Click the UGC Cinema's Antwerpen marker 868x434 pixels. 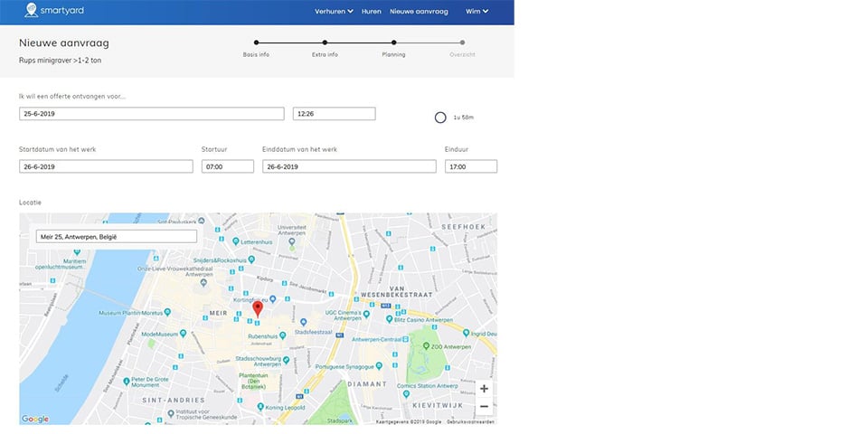pos(366,314)
